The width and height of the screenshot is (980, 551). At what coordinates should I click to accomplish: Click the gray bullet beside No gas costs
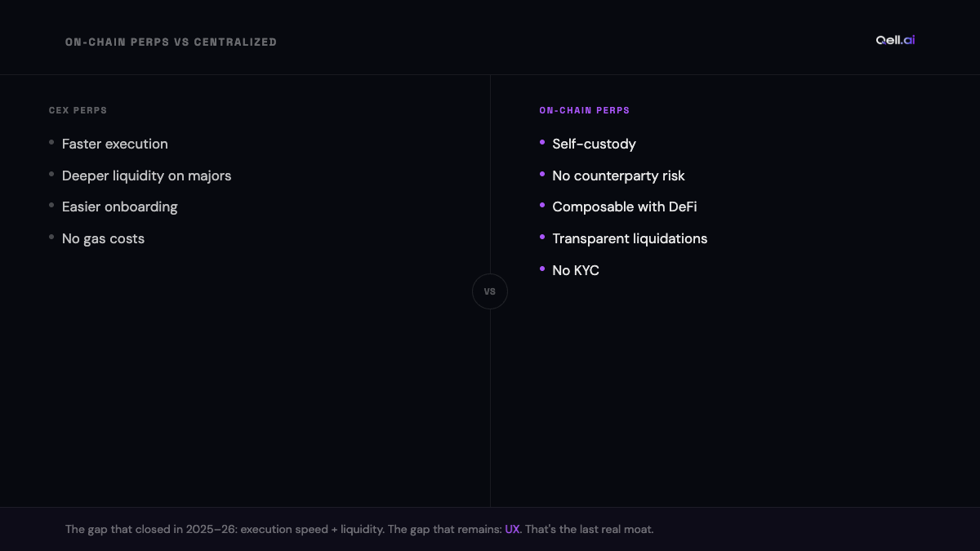click(x=51, y=237)
